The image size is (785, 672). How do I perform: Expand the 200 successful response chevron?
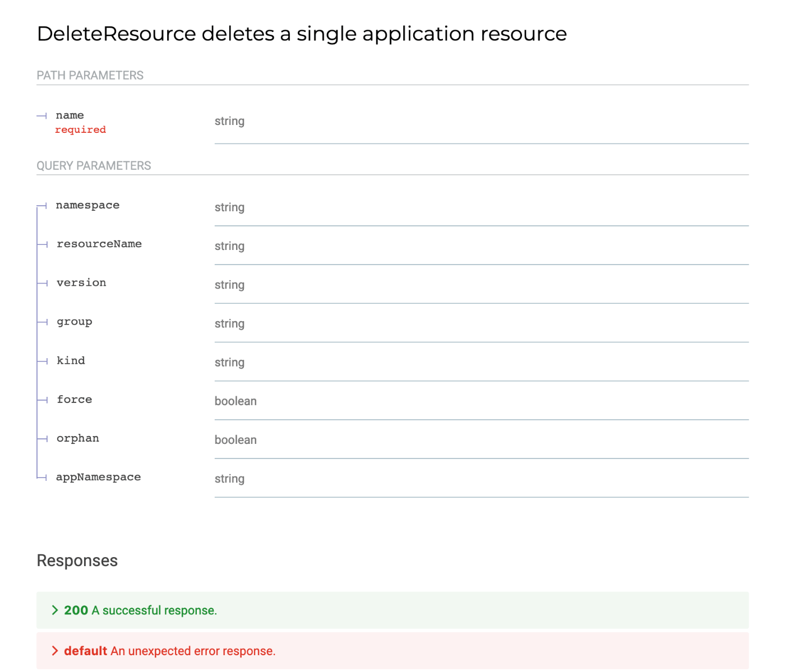[x=55, y=610]
